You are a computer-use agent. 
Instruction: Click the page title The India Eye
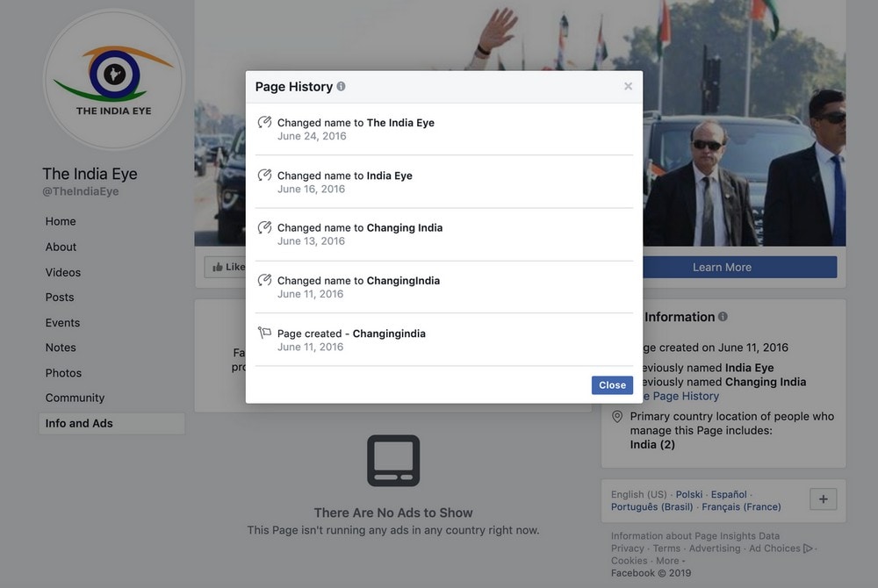90,174
